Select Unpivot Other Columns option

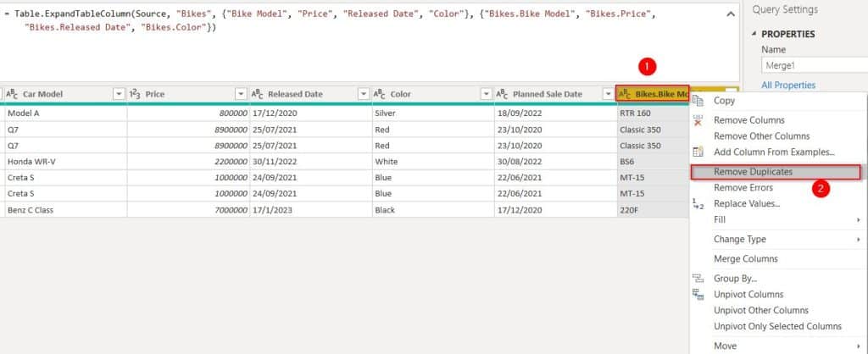click(761, 310)
